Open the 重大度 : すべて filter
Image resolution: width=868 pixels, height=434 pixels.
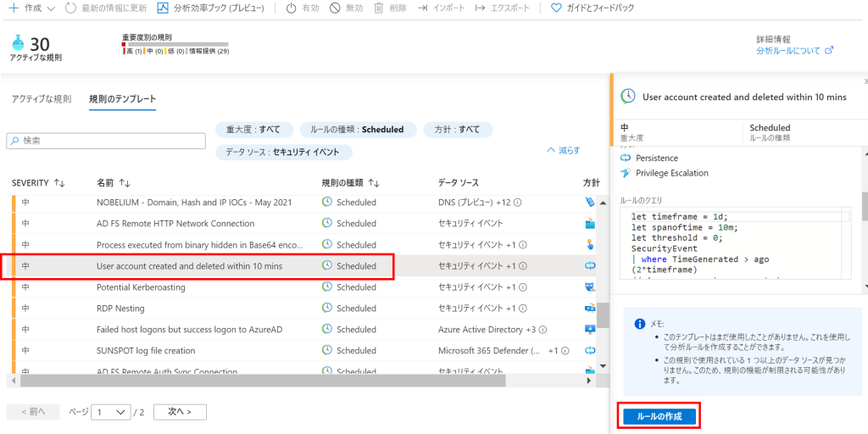(254, 130)
